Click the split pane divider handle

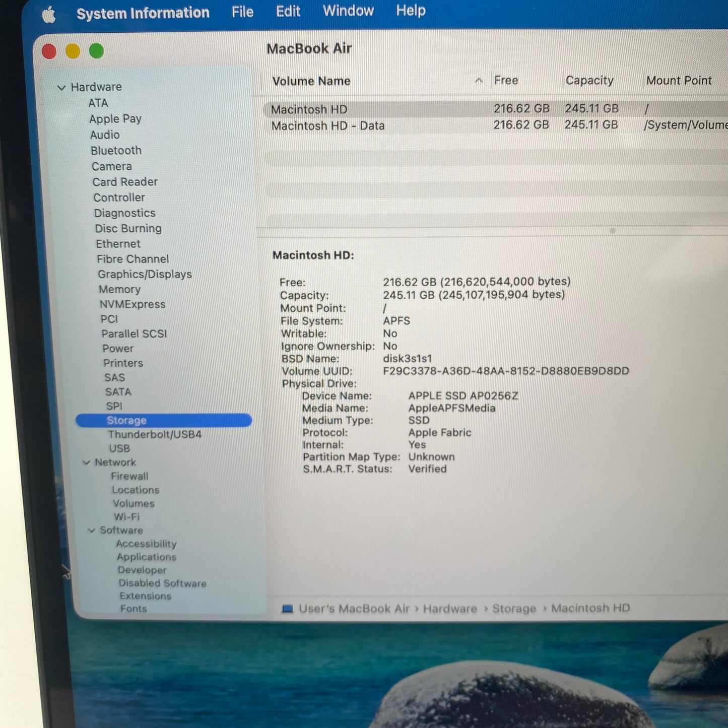613,231
